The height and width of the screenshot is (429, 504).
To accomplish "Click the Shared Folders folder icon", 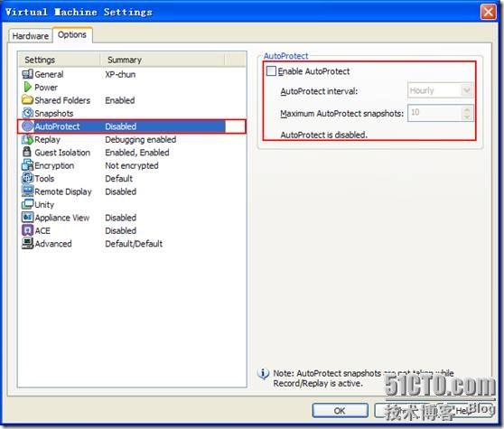I will [27, 100].
